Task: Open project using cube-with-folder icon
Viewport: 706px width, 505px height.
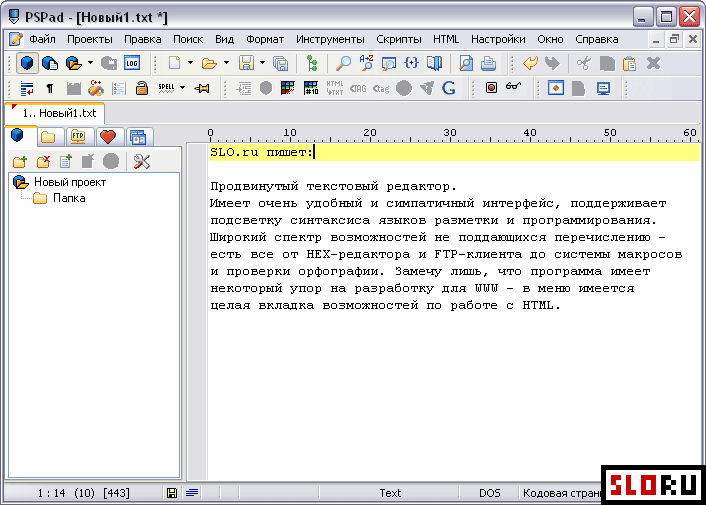Action: click(73, 63)
